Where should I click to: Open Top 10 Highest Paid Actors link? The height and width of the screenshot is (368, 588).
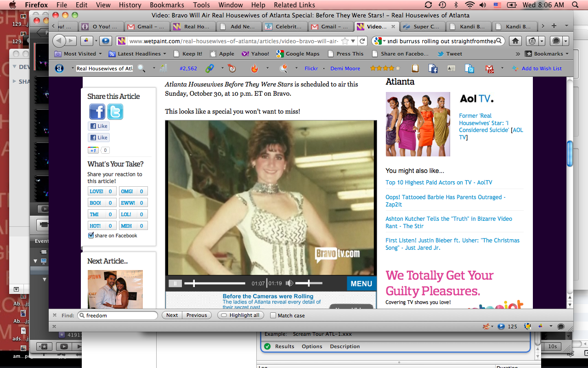click(x=439, y=183)
